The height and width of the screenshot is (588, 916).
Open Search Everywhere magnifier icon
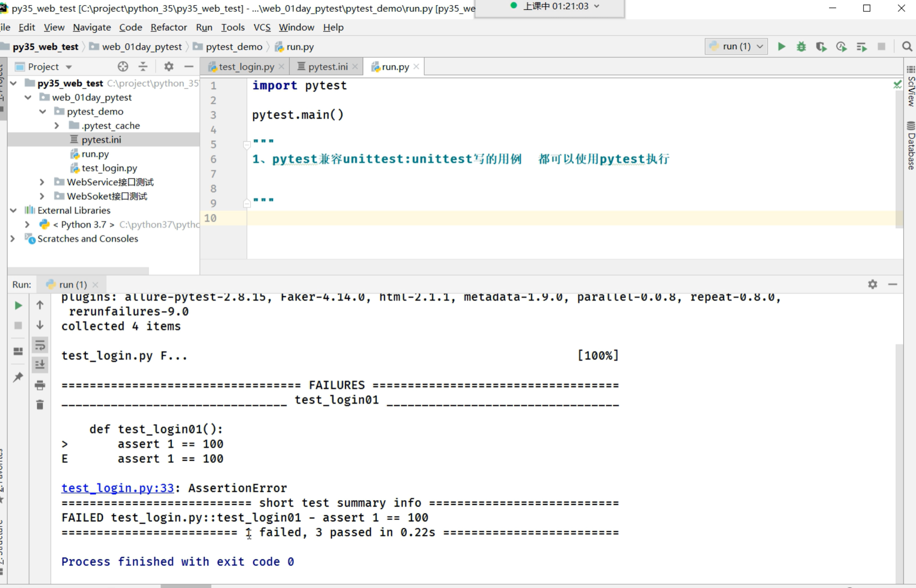click(907, 46)
